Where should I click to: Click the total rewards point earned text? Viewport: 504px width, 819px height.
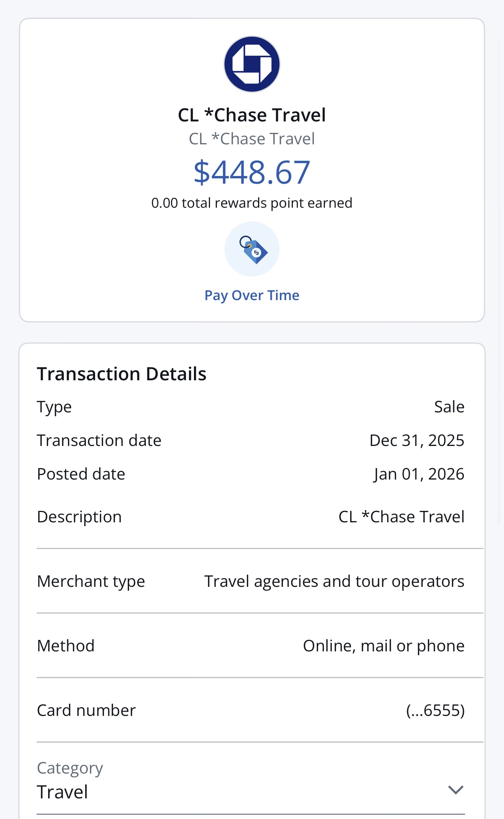tap(252, 203)
